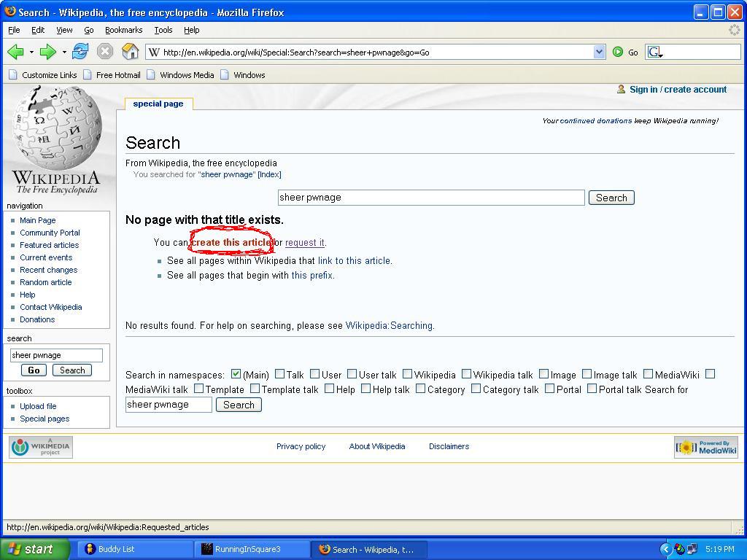Select the special page tab
The height and width of the screenshot is (560, 747).
coord(158,104)
